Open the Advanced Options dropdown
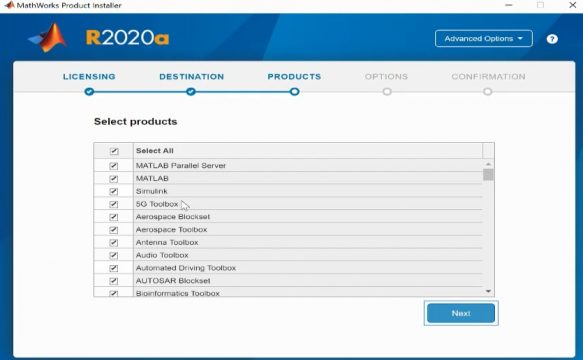This screenshot has height=360, width=583. pyautogui.click(x=484, y=39)
